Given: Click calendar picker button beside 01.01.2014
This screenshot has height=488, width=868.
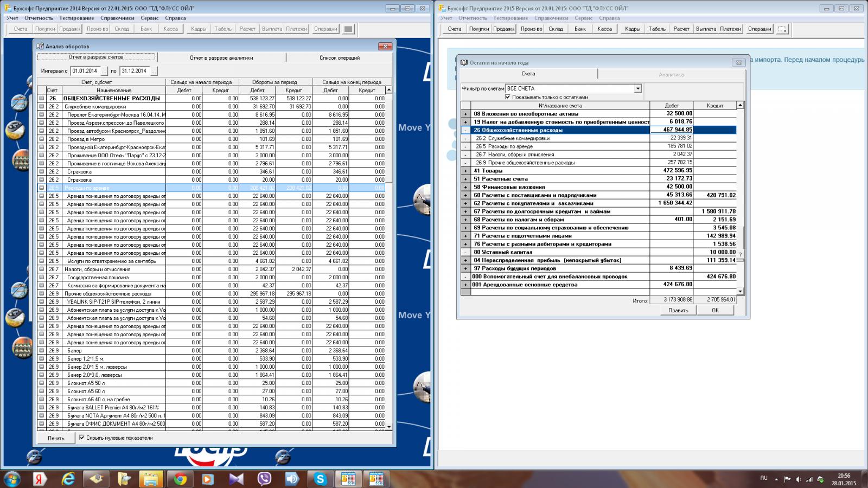Looking at the screenshot, I should pos(104,71).
